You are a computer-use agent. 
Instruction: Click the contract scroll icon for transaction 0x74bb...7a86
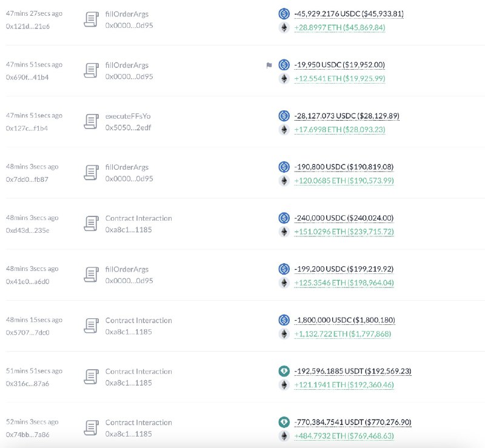click(x=92, y=428)
